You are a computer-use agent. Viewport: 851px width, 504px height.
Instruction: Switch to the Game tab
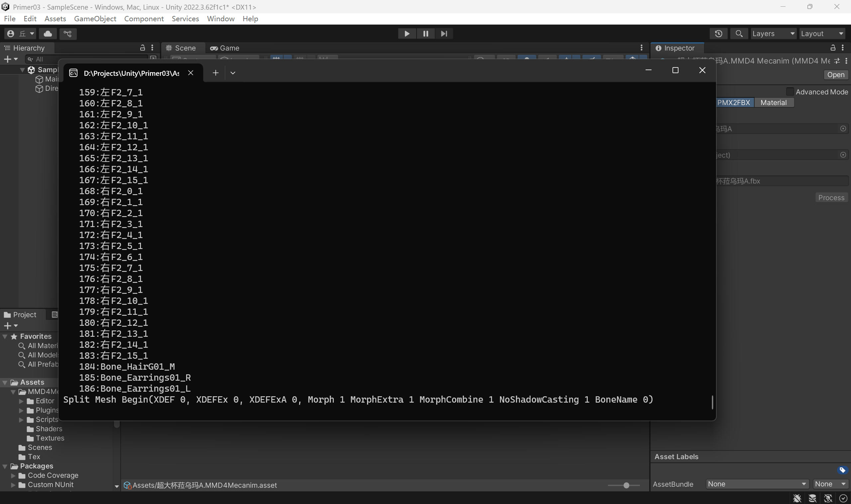[x=225, y=48]
